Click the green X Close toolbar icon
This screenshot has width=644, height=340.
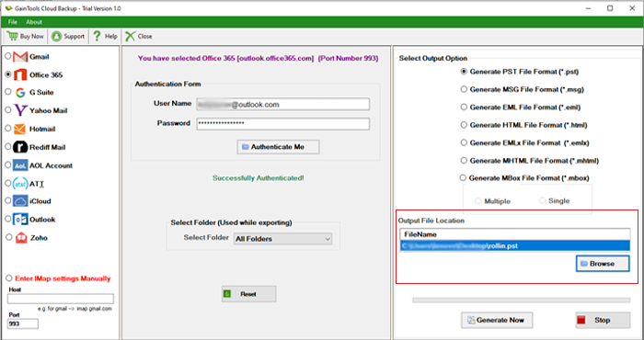click(x=130, y=36)
